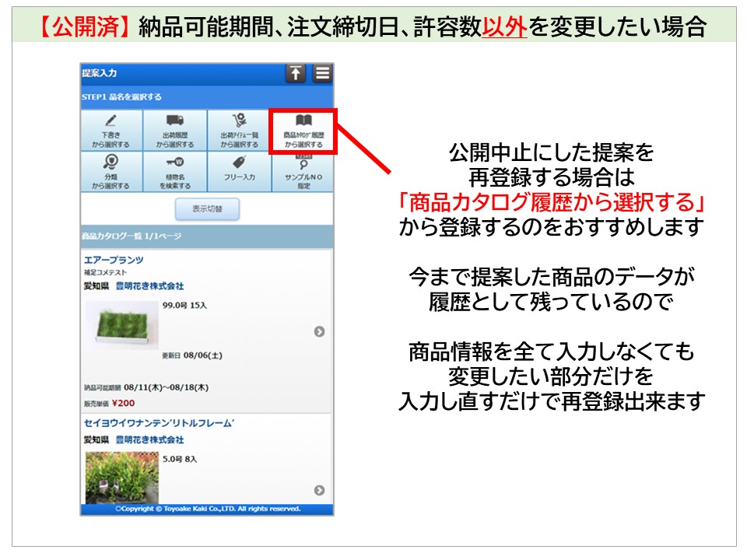Open セイヨウイワナンテン'リトルフレーム' title link

point(160,423)
